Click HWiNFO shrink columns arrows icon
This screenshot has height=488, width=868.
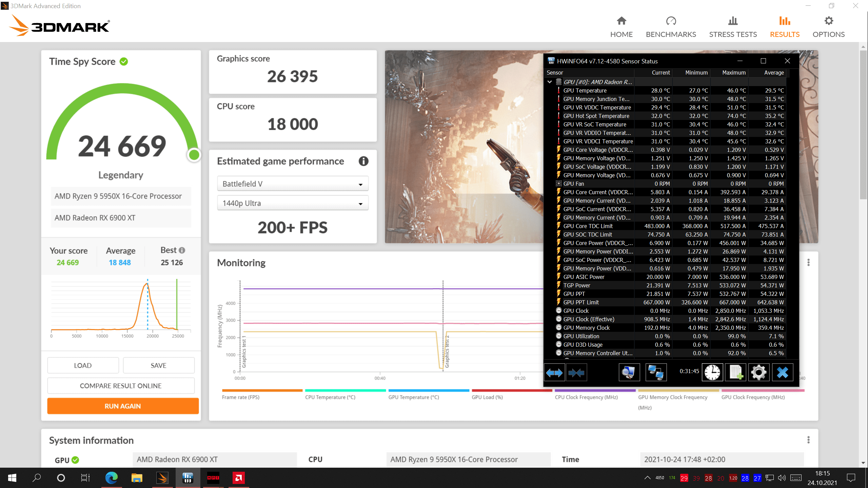click(x=576, y=372)
